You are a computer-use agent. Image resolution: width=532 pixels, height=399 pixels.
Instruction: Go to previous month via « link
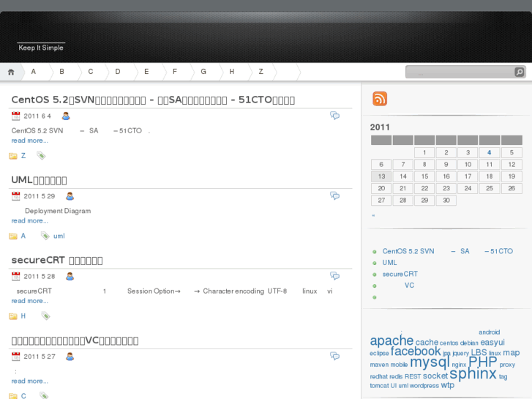373,215
